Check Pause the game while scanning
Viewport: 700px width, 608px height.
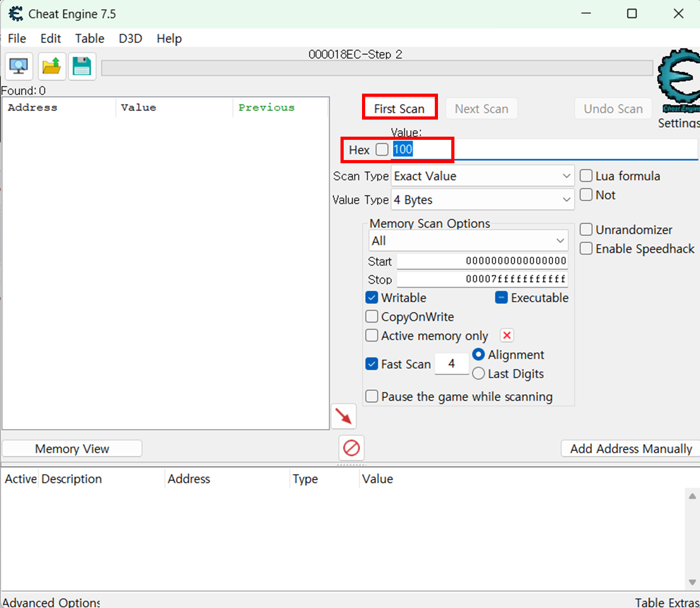click(x=372, y=397)
